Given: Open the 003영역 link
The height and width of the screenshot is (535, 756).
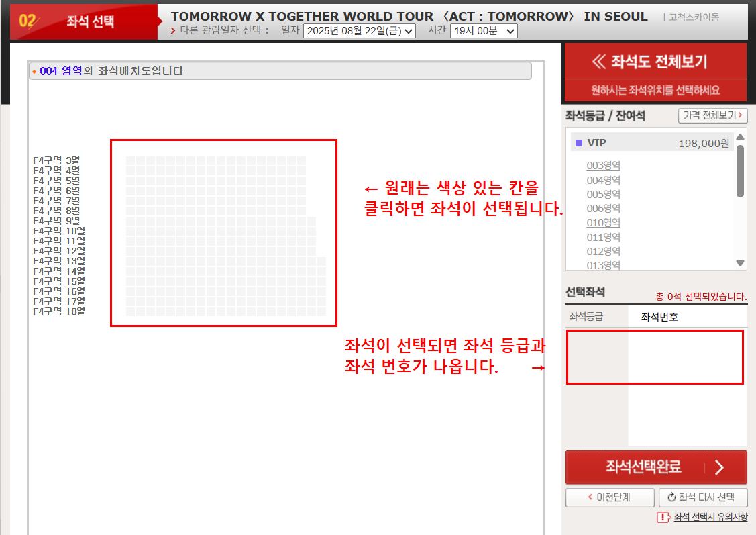Looking at the screenshot, I should (603, 166).
